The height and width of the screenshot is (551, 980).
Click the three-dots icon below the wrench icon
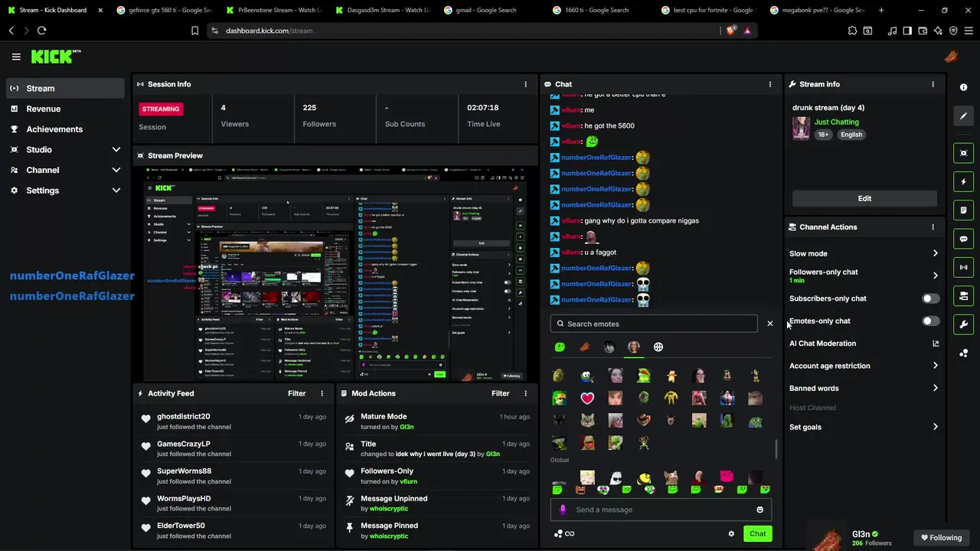click(963, 353)
